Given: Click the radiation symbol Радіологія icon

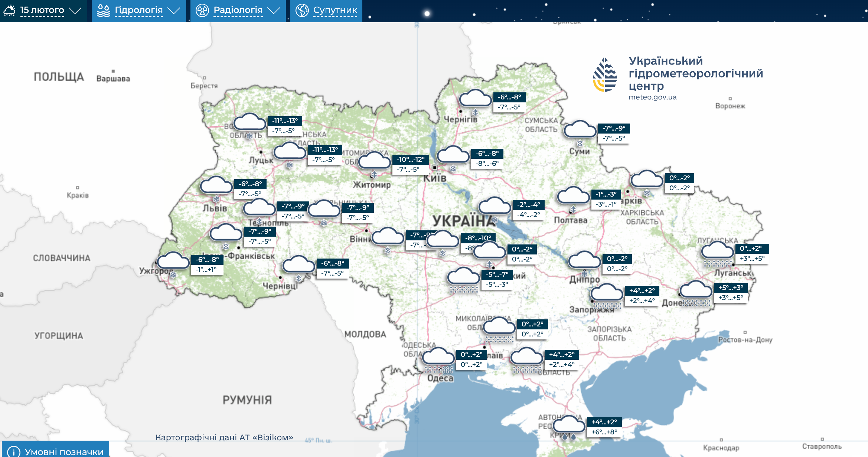Looking at the screenshot, I should point(202,10).
